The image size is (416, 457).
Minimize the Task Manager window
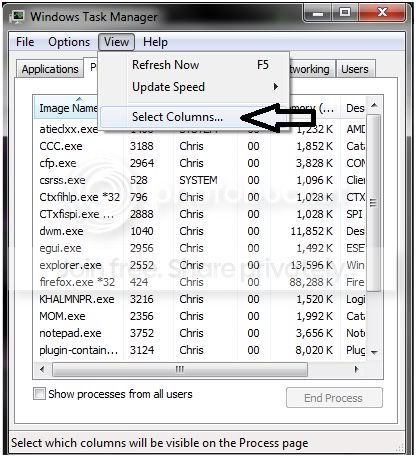(318, 14)
